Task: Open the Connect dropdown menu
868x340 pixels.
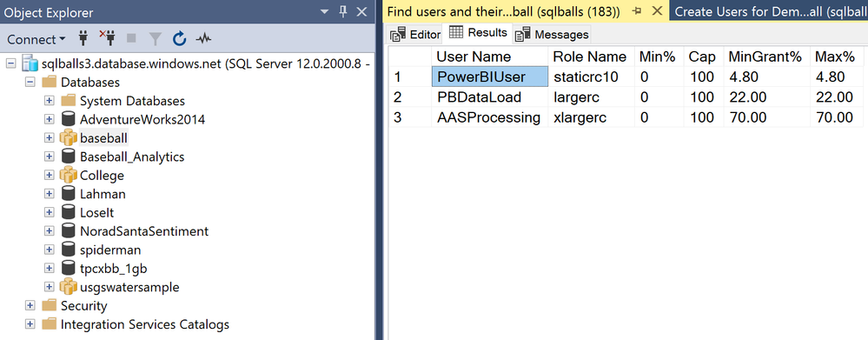Action: [36, 39]
